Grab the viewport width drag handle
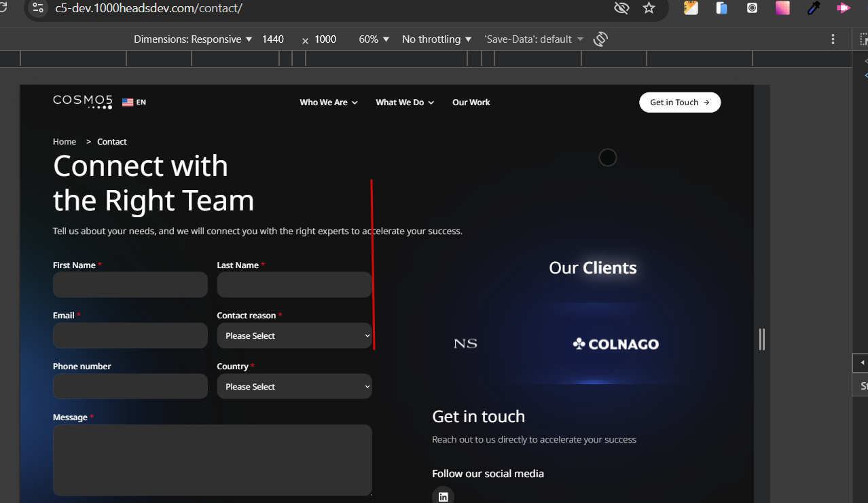This screenshot has height=503, width=868. point(762,339)
